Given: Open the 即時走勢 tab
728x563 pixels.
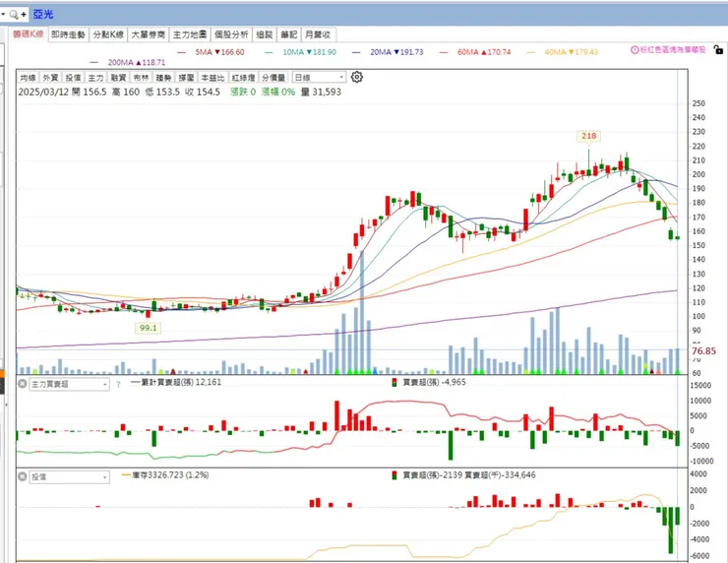Looking at the screenshot, I should (68, 34).
